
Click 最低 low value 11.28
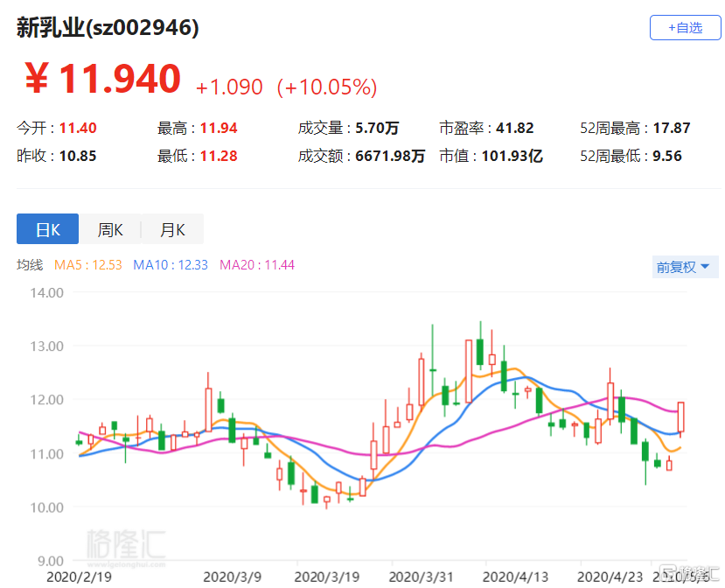click(219, 156)
